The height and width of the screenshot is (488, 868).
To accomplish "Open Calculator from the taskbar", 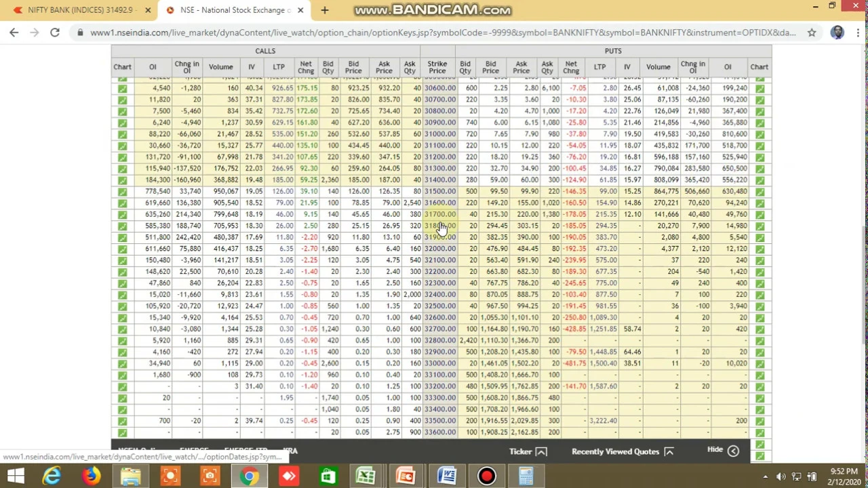I will click(x=526, y=476).
